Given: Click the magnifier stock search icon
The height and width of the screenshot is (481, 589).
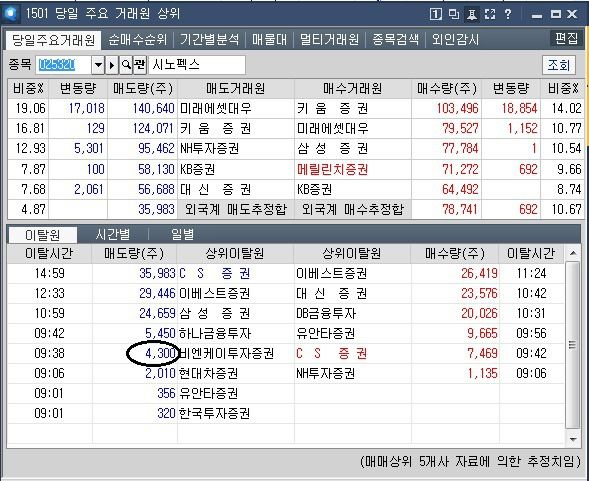Looking at the screenshot, I should (126, 65).
